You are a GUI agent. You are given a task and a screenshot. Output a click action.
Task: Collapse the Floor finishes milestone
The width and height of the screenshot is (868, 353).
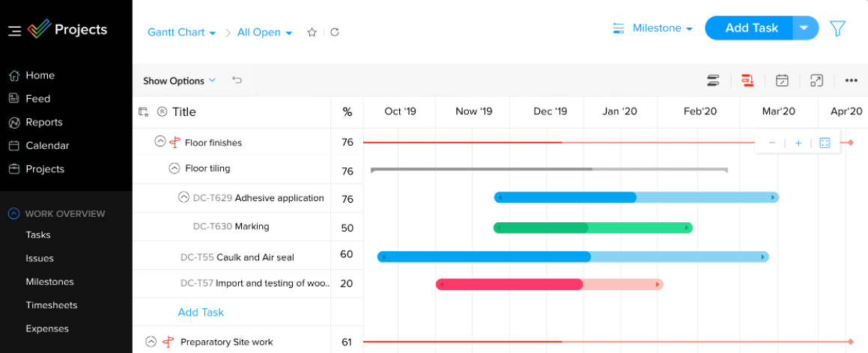click(x=160, y=141)
